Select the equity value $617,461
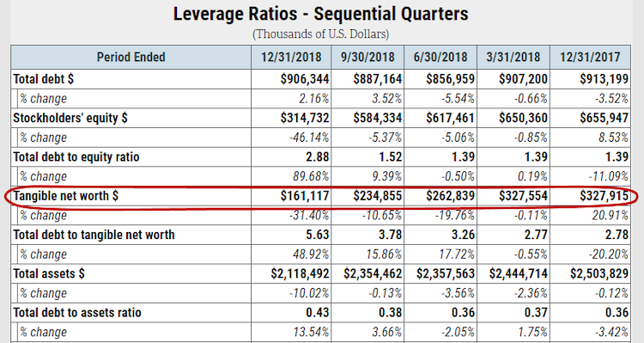 pos(451,118)
